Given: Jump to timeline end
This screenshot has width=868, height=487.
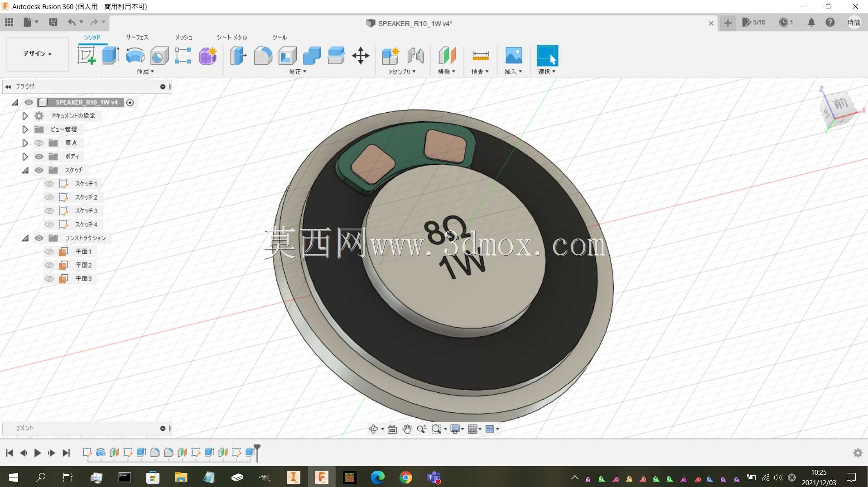Looking at the screenshot, I should (66, 453).
